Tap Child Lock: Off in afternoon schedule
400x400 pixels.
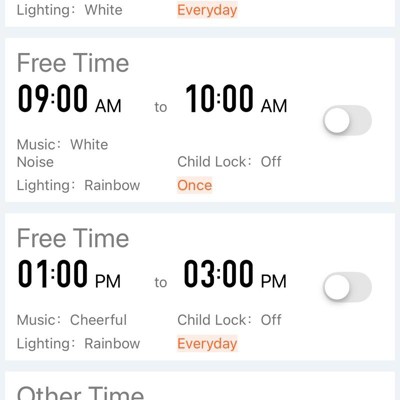229,320
